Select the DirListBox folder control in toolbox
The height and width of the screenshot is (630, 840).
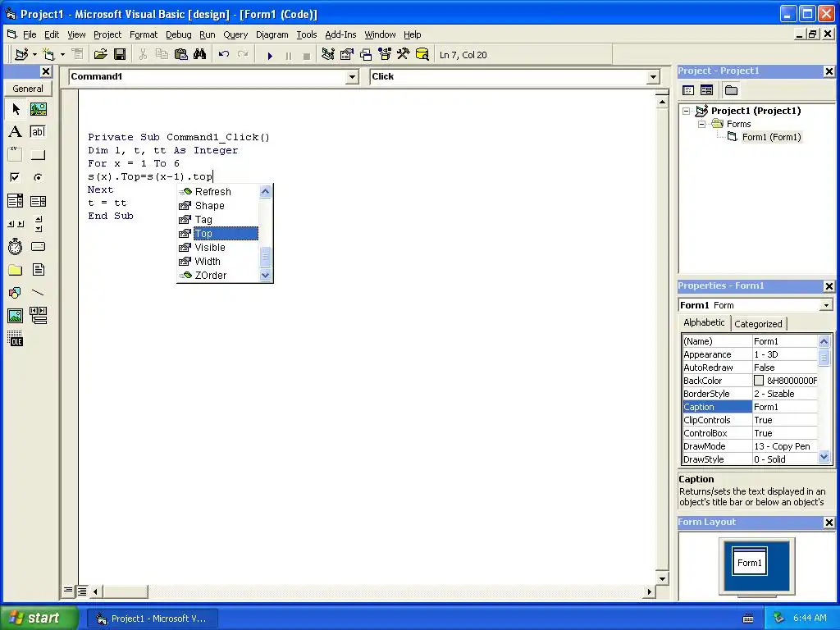point(16,269)
